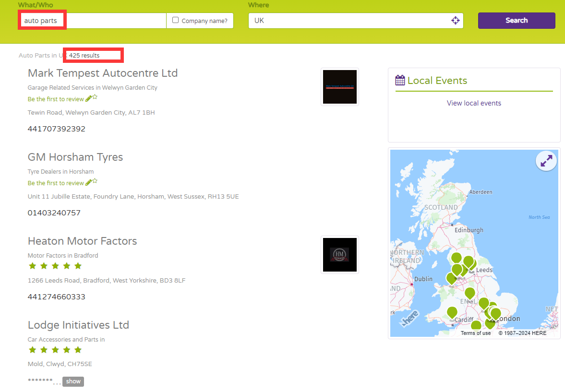This screenshot has height=392, width=565.
Task: Open the Local Events calendar icon
Action: [400, 80]
